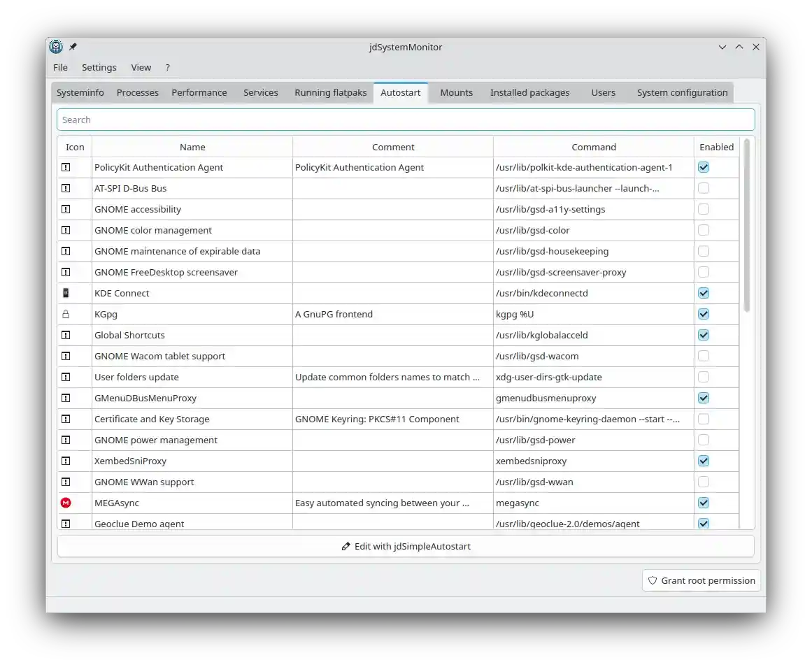812x667 pixels.
Task: Switch to the Systeminfo tab
Action: (x=80, y=93)
